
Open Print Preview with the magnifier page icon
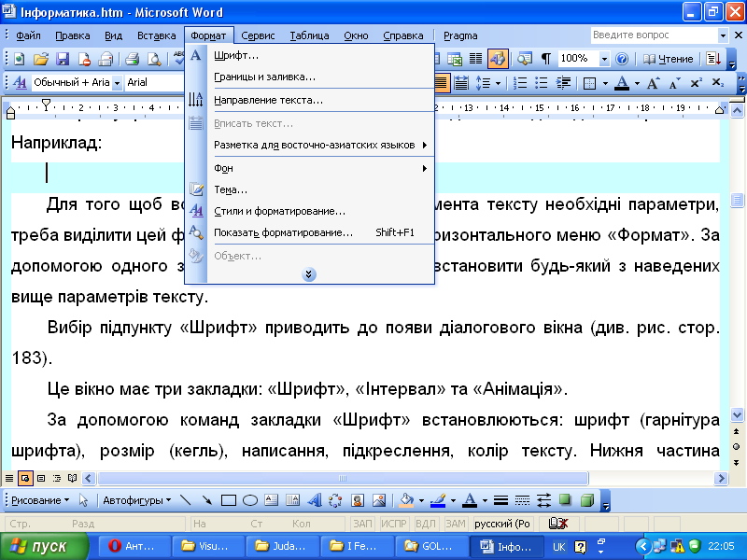[154, 59]
